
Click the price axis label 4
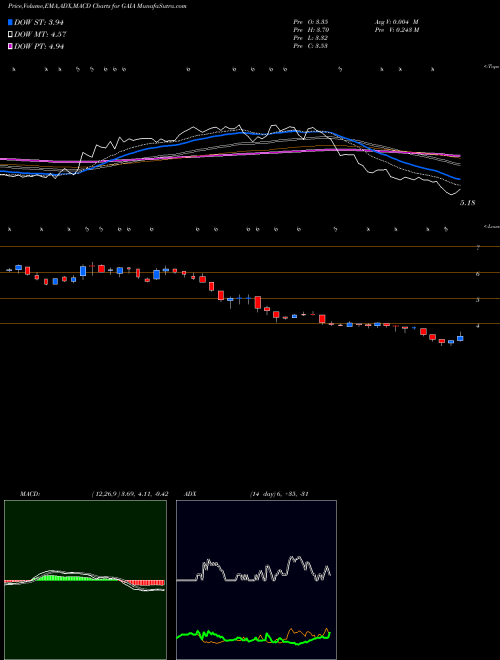[x=478, y=326]
